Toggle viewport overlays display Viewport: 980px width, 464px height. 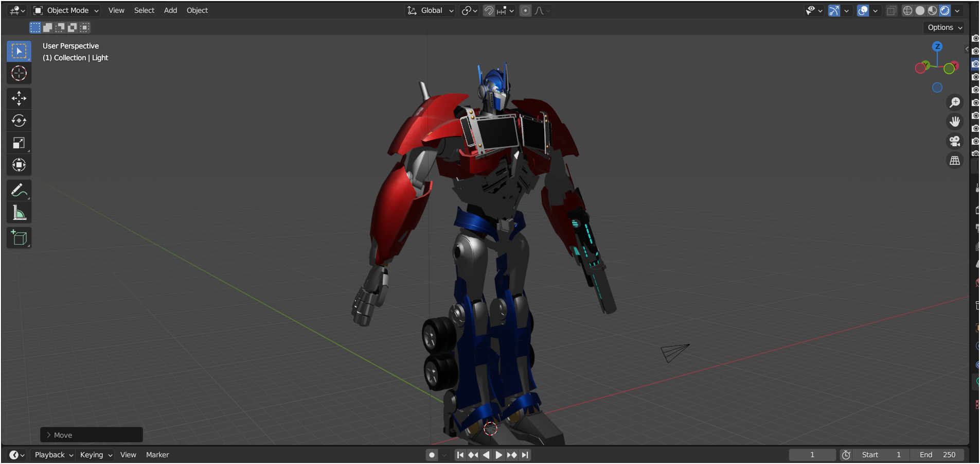click(863, 10)
